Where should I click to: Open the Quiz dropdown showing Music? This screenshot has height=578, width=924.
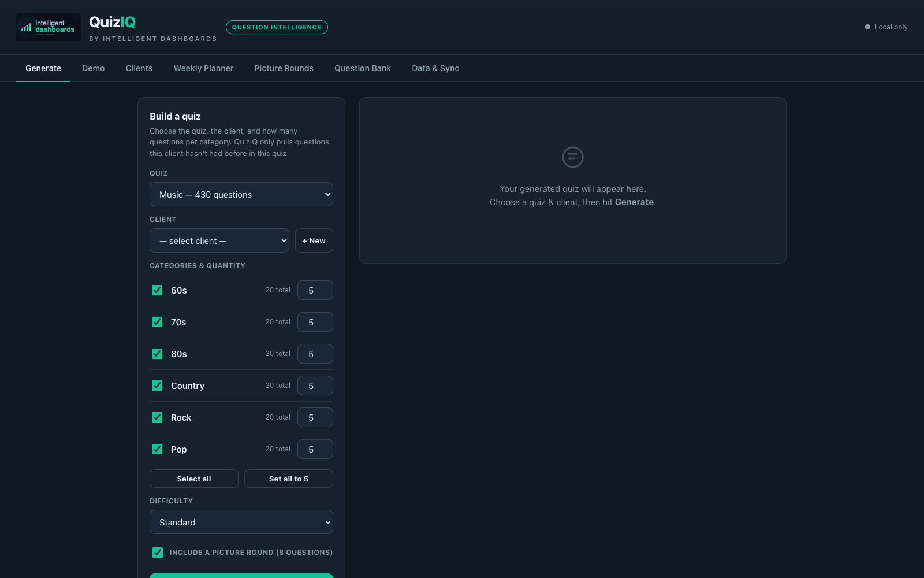241,195
